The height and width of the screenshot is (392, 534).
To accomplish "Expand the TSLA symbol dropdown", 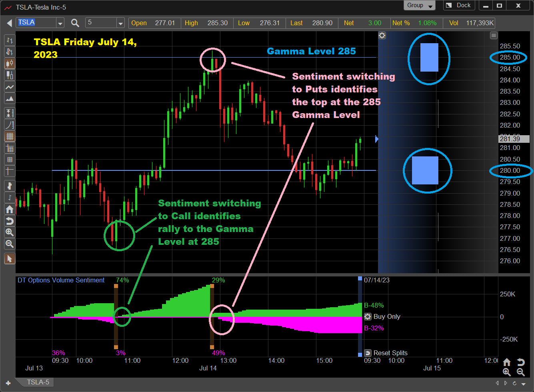I will [60, 22].
